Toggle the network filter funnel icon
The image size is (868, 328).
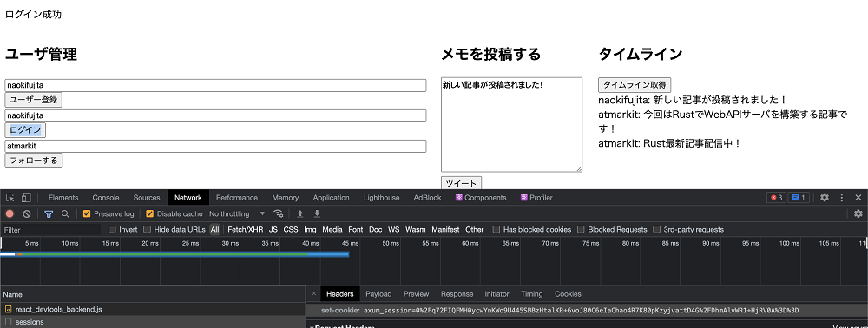pos(49,213)
